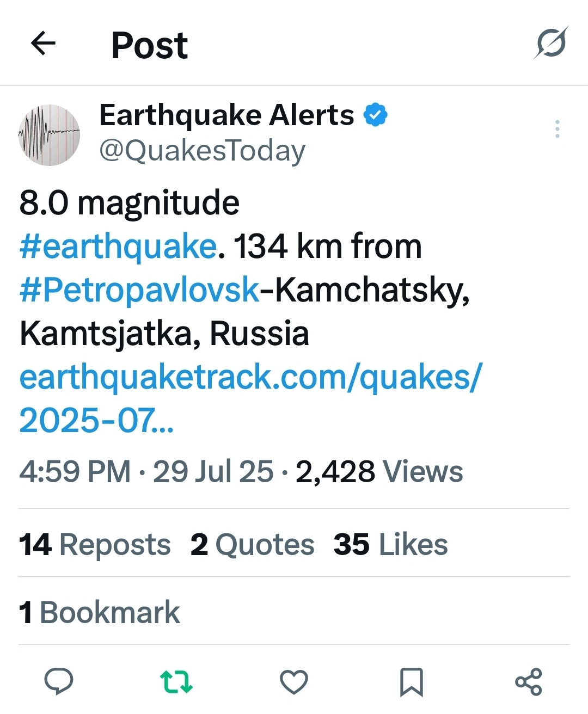
Task: Tap the reply speech bubble icon
Action: [59, 681]
